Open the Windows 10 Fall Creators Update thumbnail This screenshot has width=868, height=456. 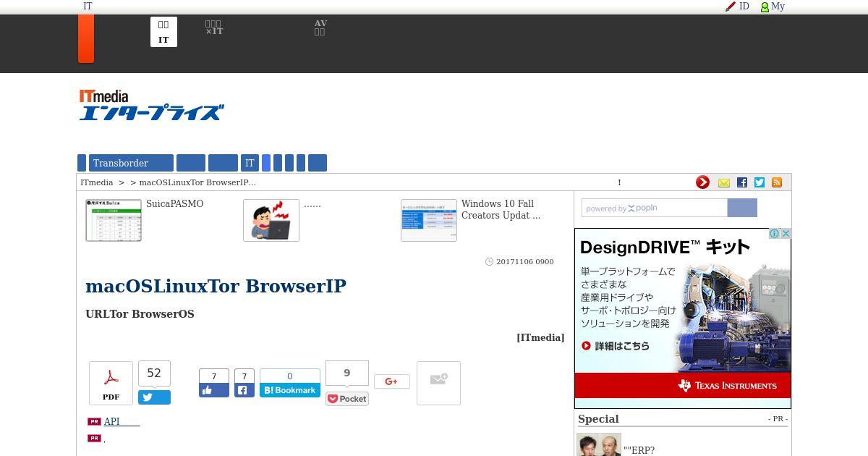(x=429, y=220)
